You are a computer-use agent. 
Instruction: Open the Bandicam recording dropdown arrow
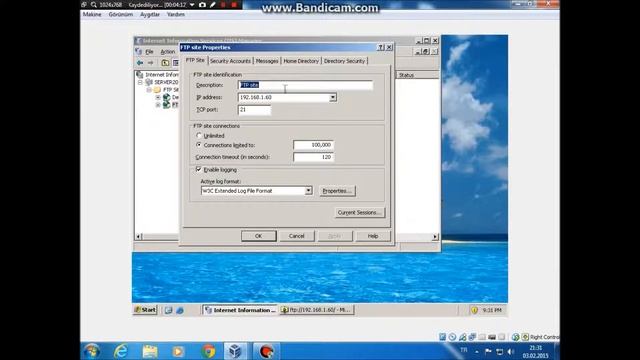point(192,4)
